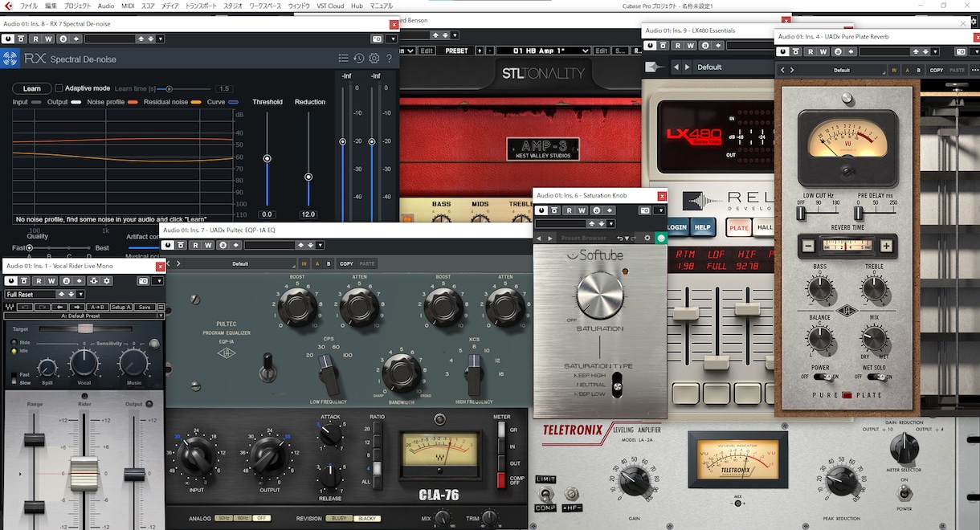This screenshot has height=530, width=980.
Task: Open the Hub menu
Action: [x=357, y=6]
